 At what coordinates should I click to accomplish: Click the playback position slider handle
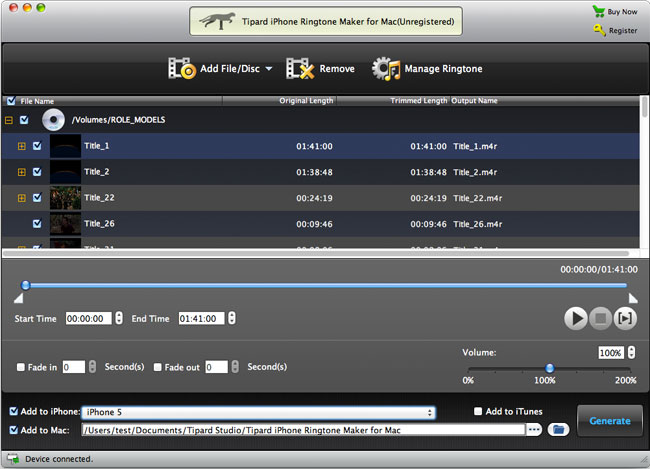point(26,285)
